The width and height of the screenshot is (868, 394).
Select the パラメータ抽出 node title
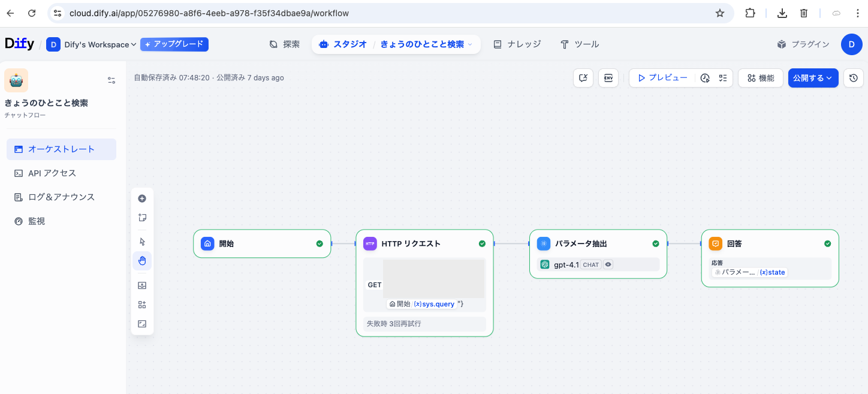[581, 243]
